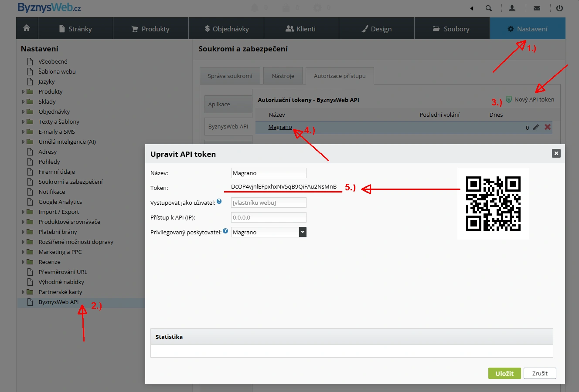Switch to the Nástroje tab
Screen dimensions: 579x392
(283, 76)
